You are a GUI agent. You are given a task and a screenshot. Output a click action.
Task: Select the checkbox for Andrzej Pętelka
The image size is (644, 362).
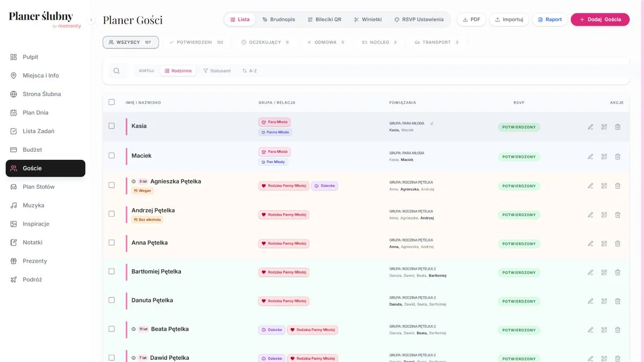pos(112,214)
